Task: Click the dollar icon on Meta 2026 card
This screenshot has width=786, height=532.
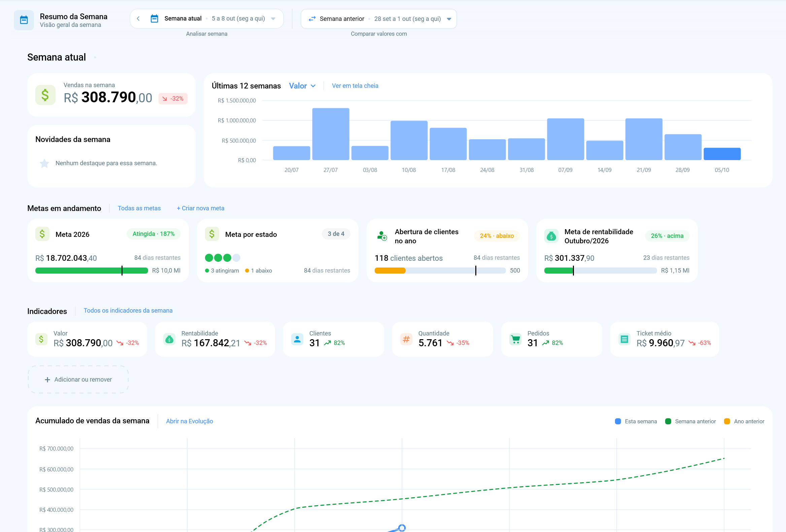Action: 42,234
